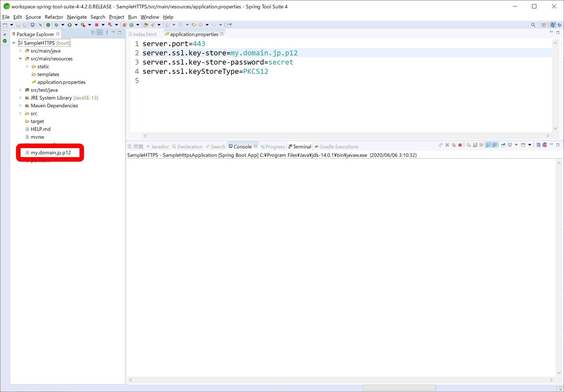This screenshot has width=564, height=392.
Task: Collapse the src/main/resources folder
Action: pos(21,59)
